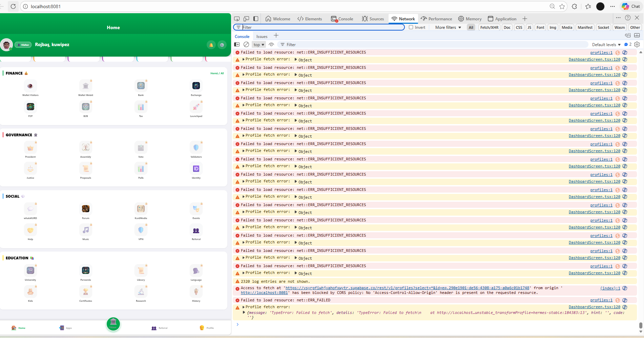This screenshot has height=338, width=644.
Task: Click the Identity icon in Governance
Action: (196, 169)
